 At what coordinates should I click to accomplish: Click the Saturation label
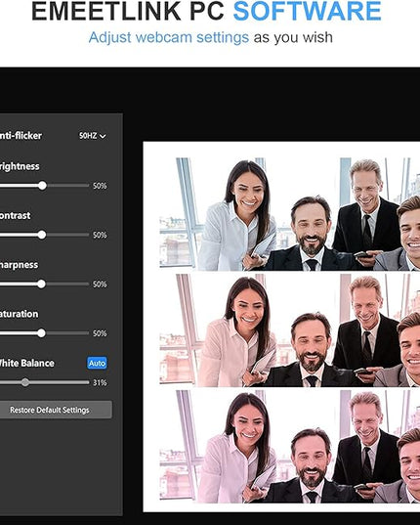20,314
